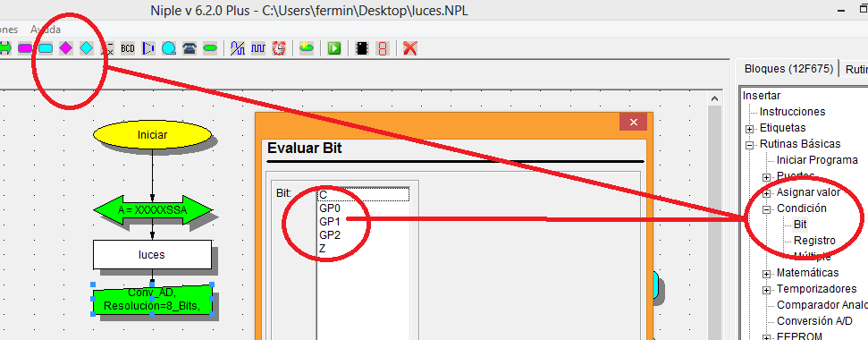The image size is (868, 340).
Task: Collapse the Rutinas Básicas tree node
Action: [x=749, y=145]
